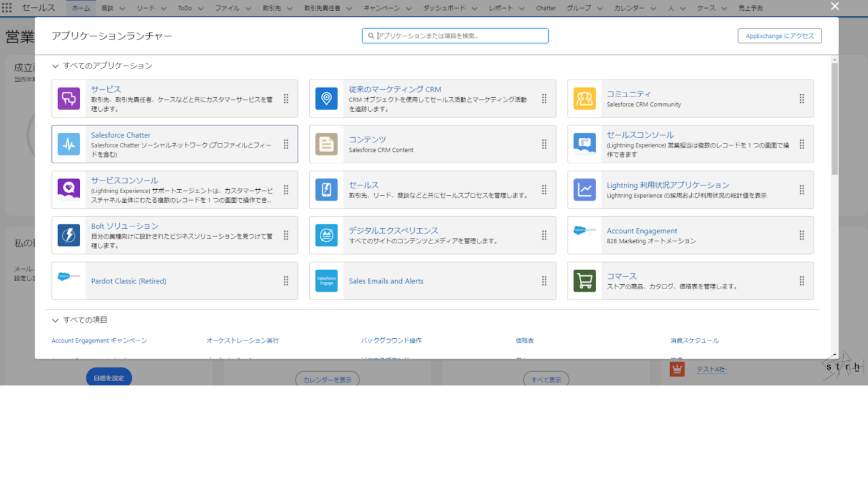This screenshot has width=868, height=488.
Task: Open the 取引先 navigation dropdown
Action: point(277,8)
